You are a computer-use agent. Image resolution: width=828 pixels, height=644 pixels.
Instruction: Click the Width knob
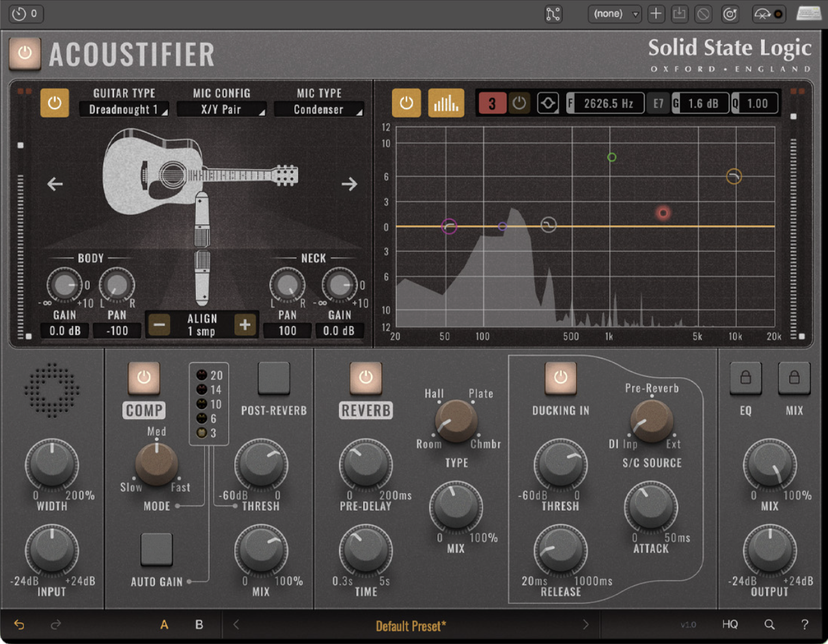tap(52, 464)
